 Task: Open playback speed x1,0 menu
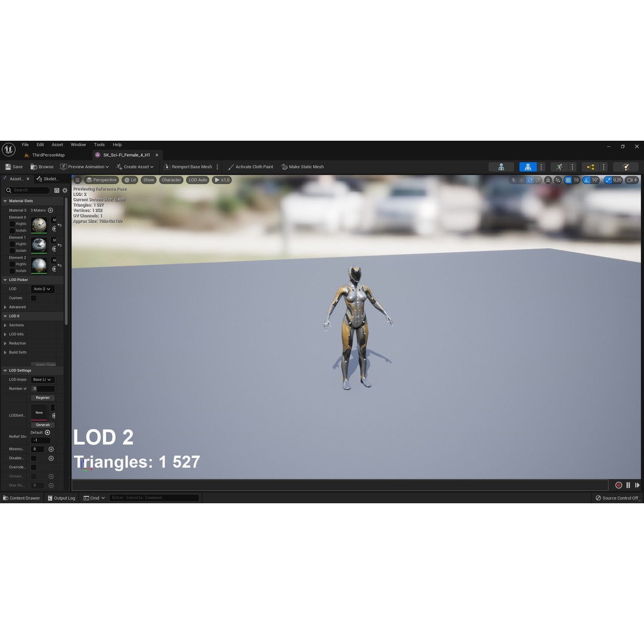[x=222, y=180]
